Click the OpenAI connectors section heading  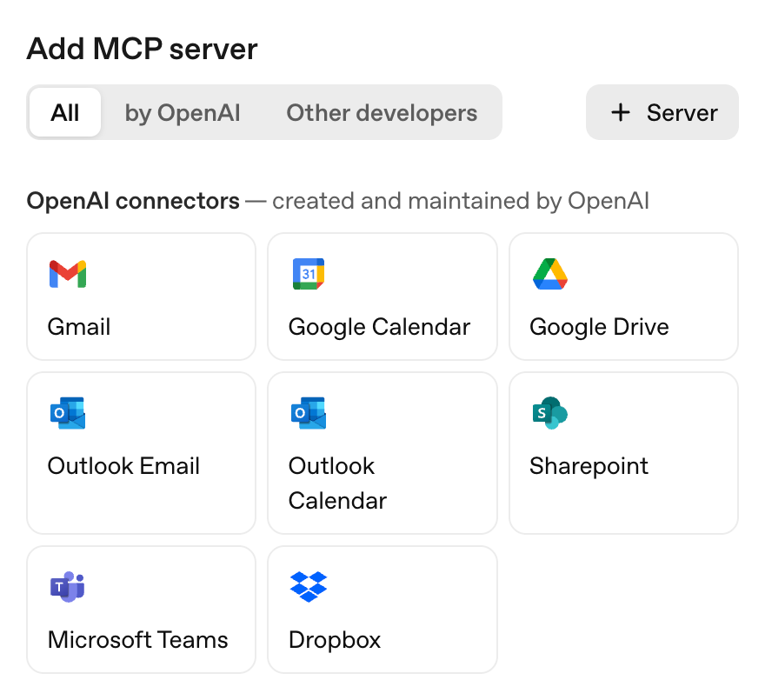point(133,201)
